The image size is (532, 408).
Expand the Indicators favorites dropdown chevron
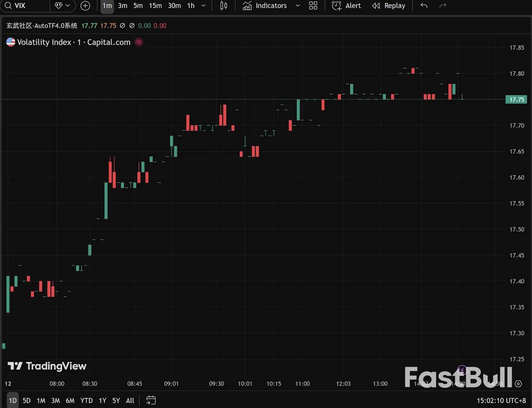click(x=298, y=6)
